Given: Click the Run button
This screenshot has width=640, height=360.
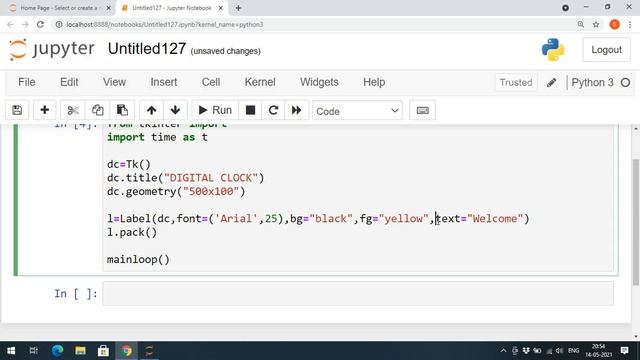Looking at the screenshot, I should [x=215, y=110].
